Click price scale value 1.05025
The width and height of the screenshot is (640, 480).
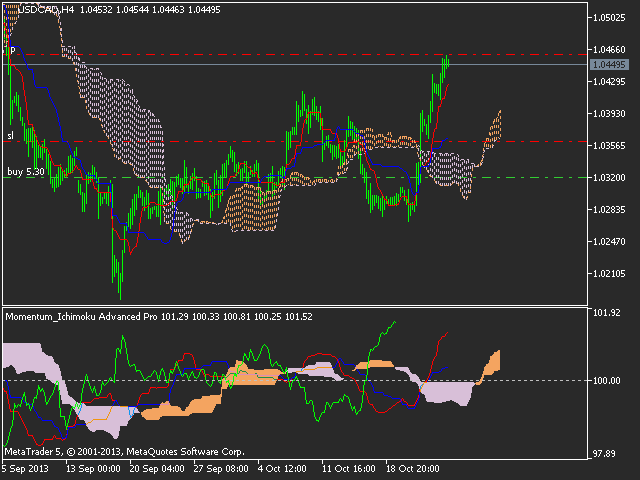(x=609, y=18)
